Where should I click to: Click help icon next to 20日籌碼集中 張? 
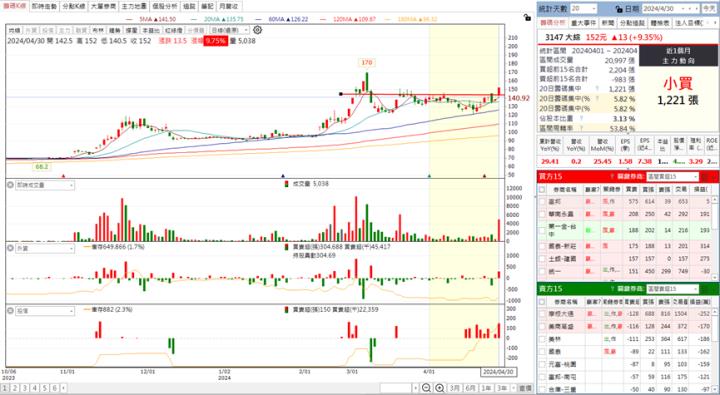click(x=597, y=89)
